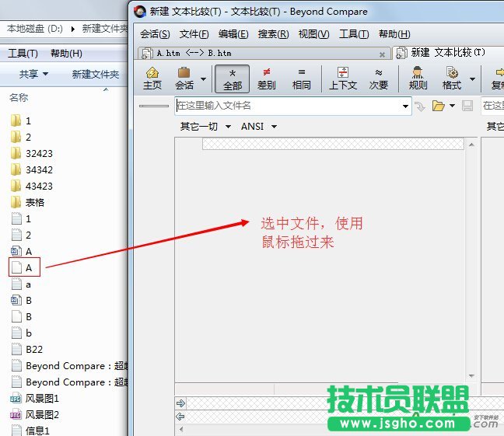This screenshot has height=436, width=504.
Task: Select the B22 file
Action: [x=27, y=349]
